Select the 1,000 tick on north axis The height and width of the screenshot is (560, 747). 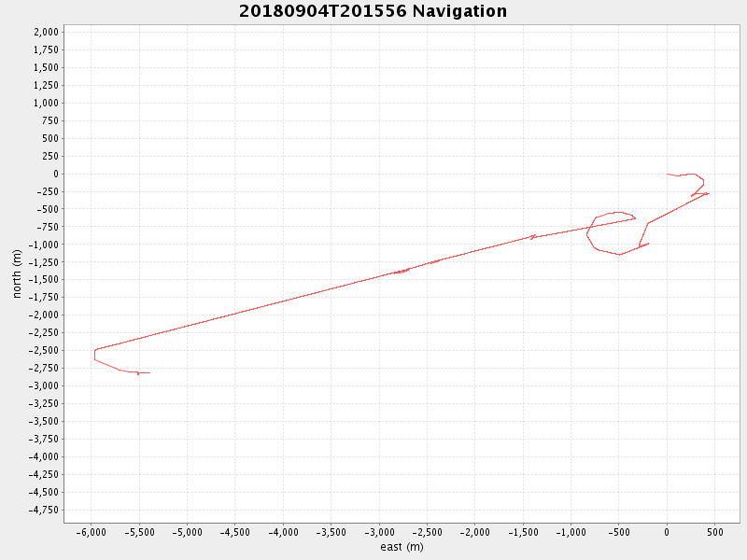[x=46, y=103]
